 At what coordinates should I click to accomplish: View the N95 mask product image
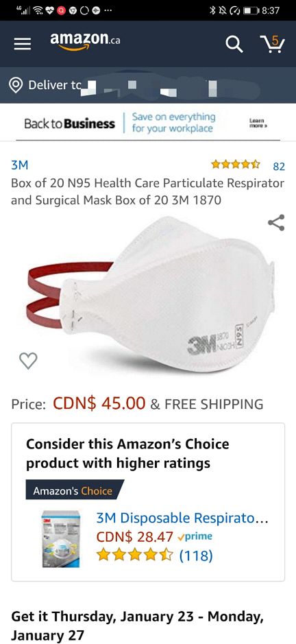coord(151,294)
